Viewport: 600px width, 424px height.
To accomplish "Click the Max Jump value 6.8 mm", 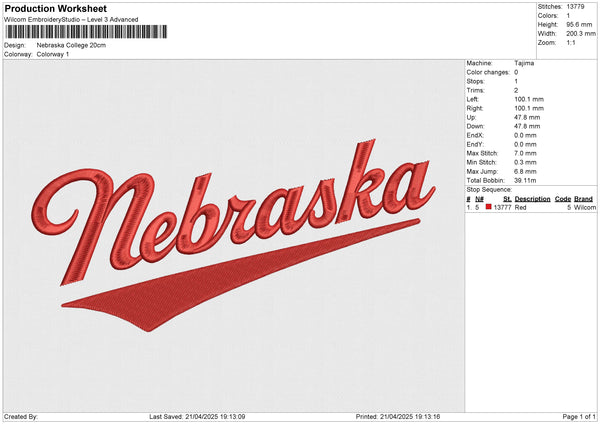I will [525, 171].
